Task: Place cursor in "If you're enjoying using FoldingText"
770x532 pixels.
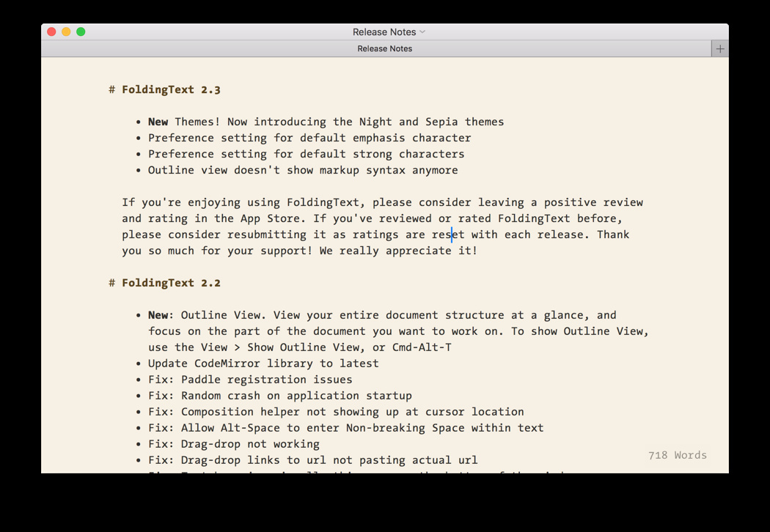Action: pyautogui.click(x=383, y=202)
